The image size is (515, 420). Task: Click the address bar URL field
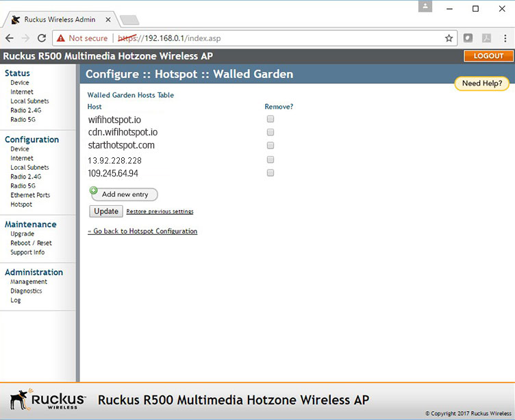pyautogui.click(x=274, y=38)
